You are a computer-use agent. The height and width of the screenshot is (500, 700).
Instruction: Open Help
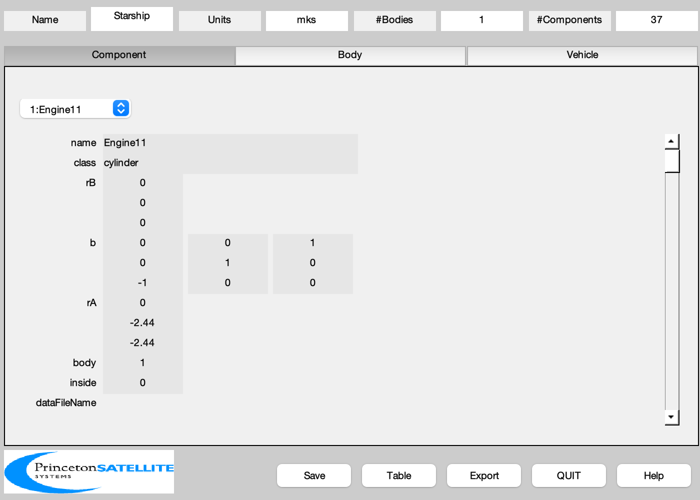coord(654,475)
